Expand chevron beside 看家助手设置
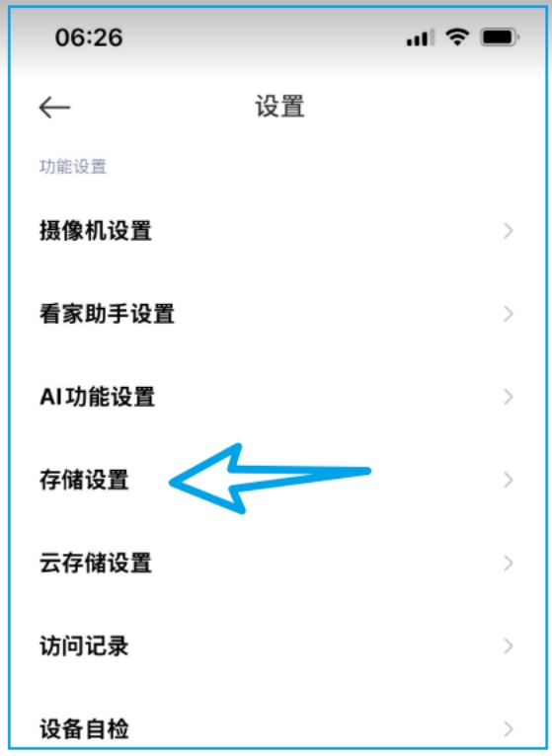The image size is (552, 756). point(509,314)
